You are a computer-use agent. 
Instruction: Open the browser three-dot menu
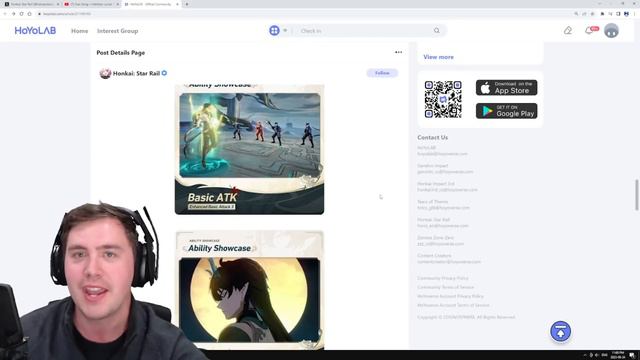(x=635, y=14)
